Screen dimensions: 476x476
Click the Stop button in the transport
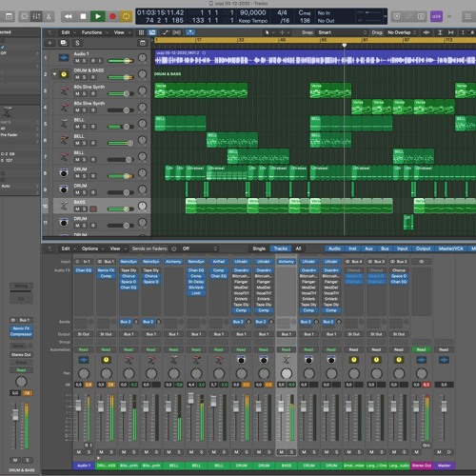(83, 16)
